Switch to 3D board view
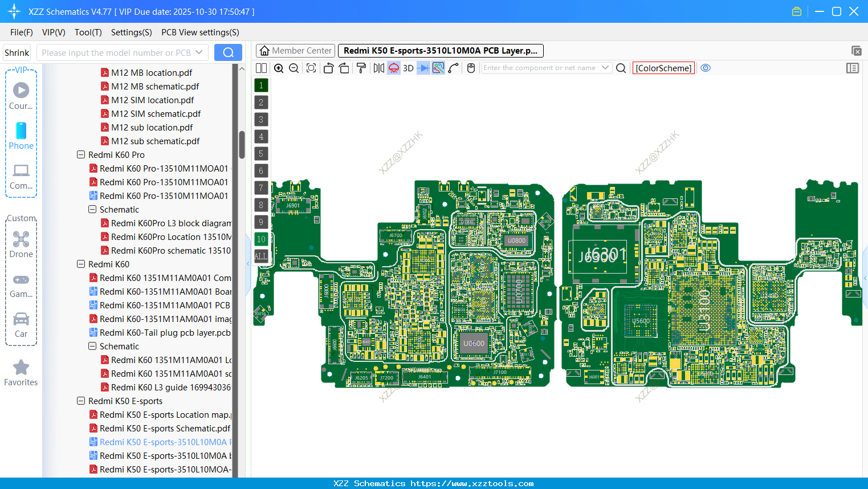 408,68
